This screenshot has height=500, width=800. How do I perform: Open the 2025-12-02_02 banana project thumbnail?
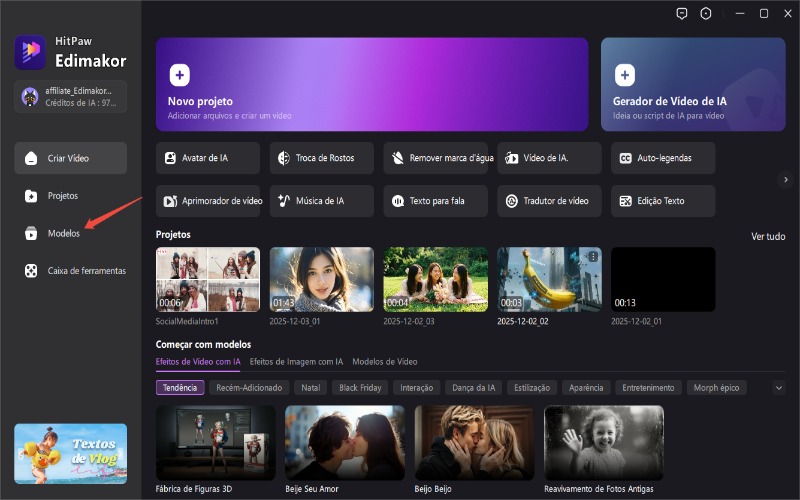(x=549, y=280)
